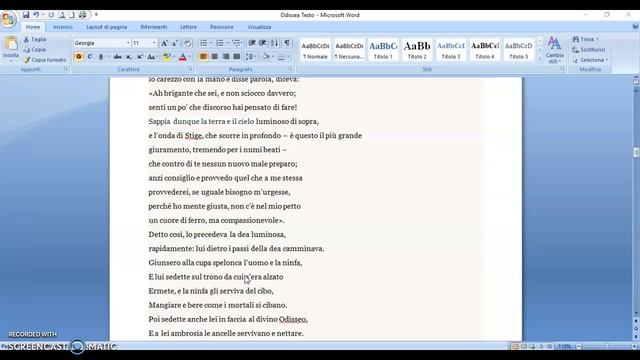Click the Redo icon in Quick Access toolbar
The width and height of the screenshot is (640, 360).
coord(51,15)
